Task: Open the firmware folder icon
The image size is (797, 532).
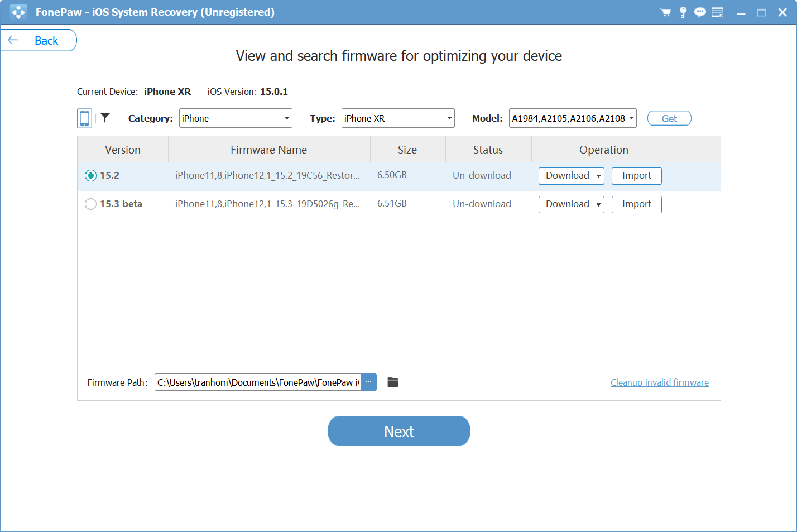Action: point(393,382)
